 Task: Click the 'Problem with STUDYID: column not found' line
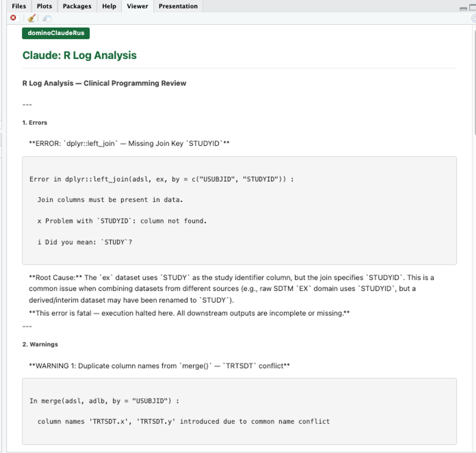point(122,221)
